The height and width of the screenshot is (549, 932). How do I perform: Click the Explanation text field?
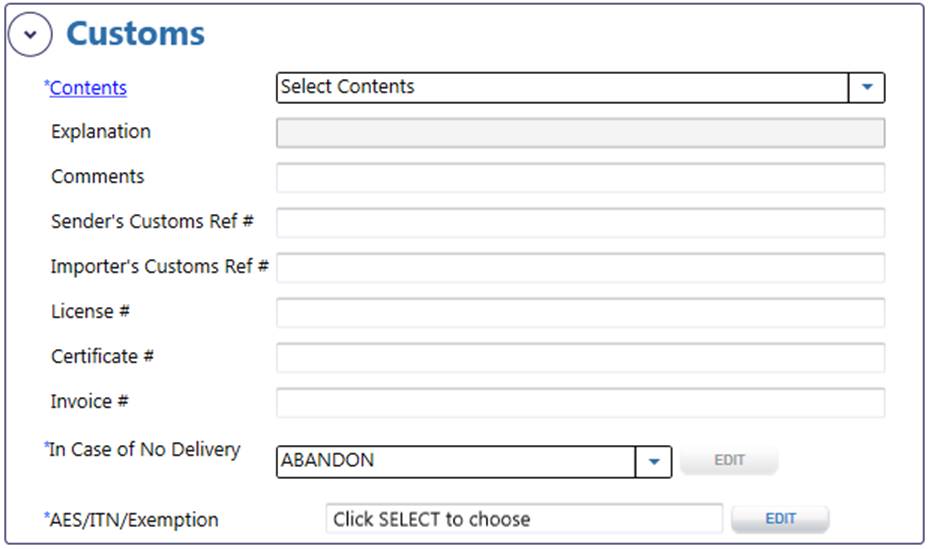[x=581, y=132]
